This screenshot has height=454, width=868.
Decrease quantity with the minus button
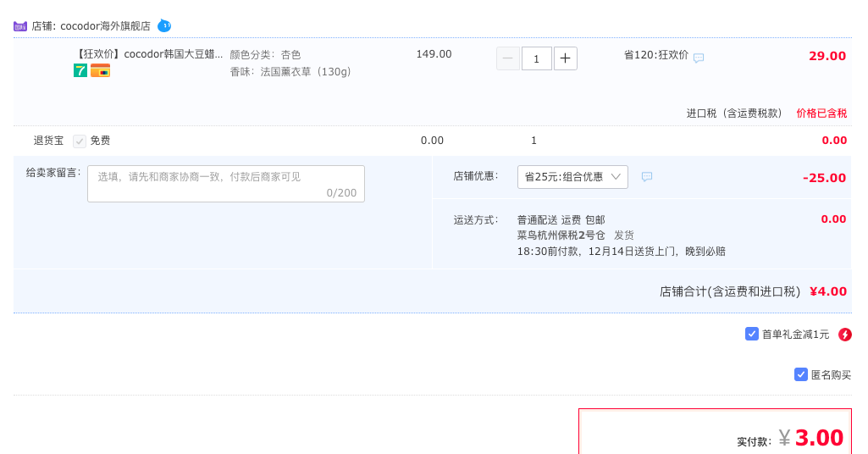(x=507, y=58)
